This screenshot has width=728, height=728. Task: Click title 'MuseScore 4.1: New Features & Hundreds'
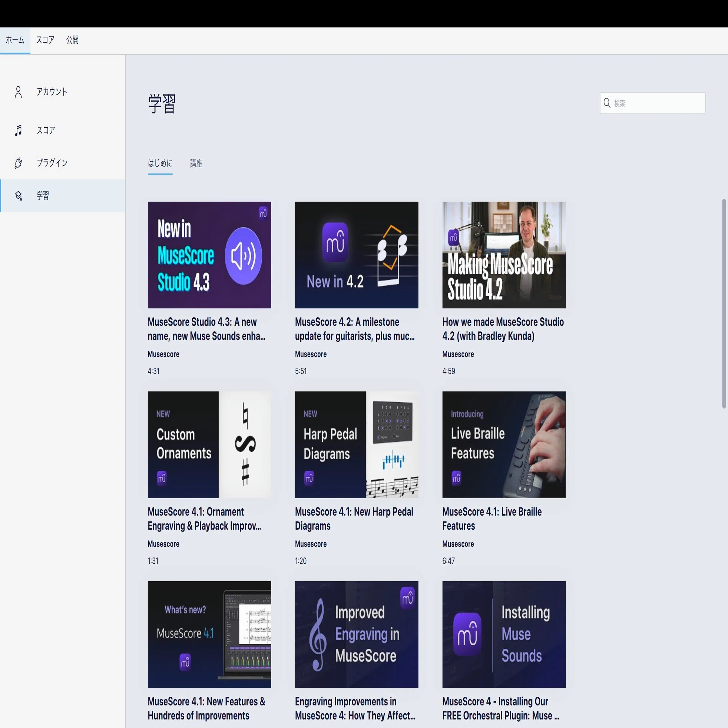click(x=206, y=709)
